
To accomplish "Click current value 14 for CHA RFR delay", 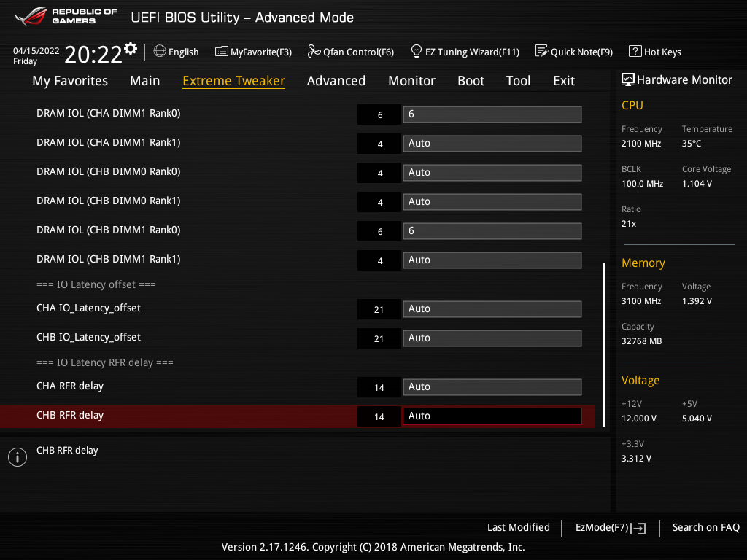I will point(379,388).
